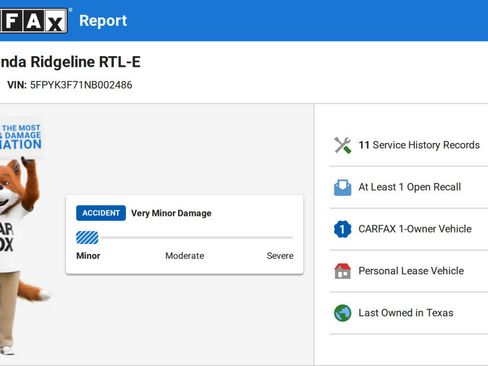This screenshot has height=366, width=488.
Task: Click the Minor severity label
Action: (88, 256)
